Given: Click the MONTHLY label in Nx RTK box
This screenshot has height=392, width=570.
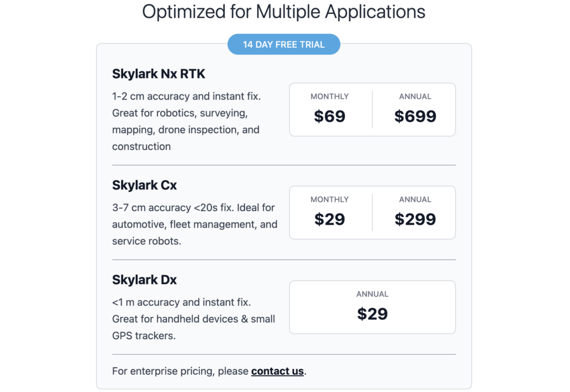Looking at the screenshot, I should pyautogui.click(x=330, y=97).
